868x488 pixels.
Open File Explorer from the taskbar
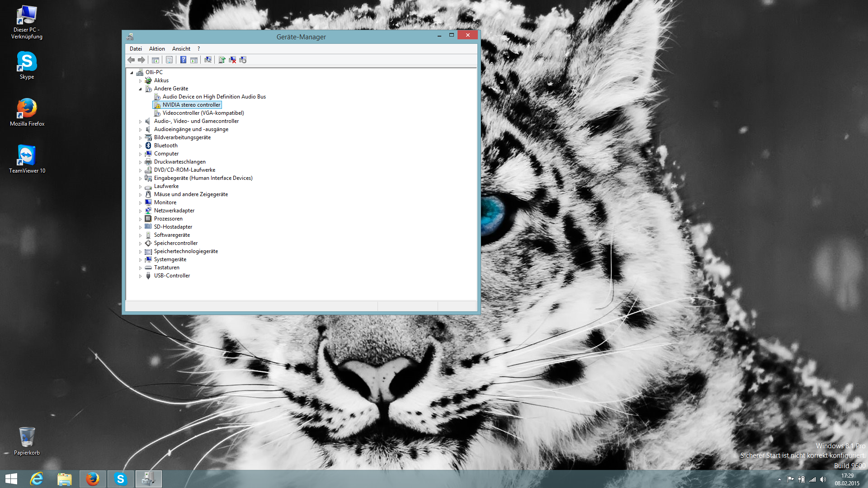coord(65,479)
